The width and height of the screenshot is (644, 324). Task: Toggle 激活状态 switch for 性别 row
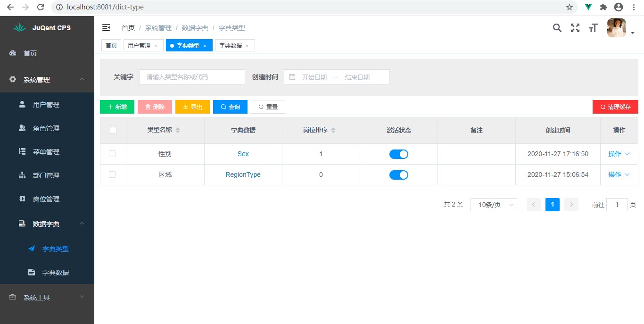pos(399,154)
